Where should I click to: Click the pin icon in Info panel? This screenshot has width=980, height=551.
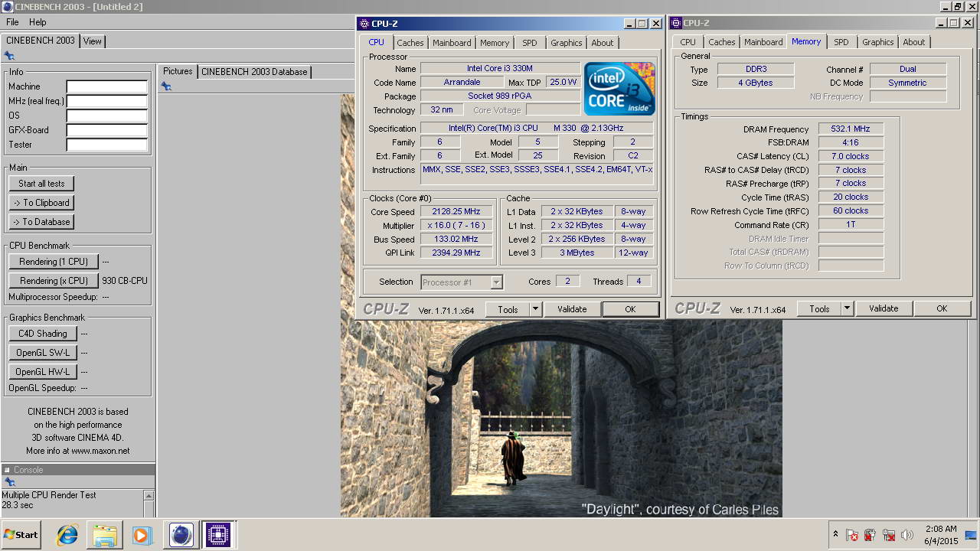coord(9,56)
